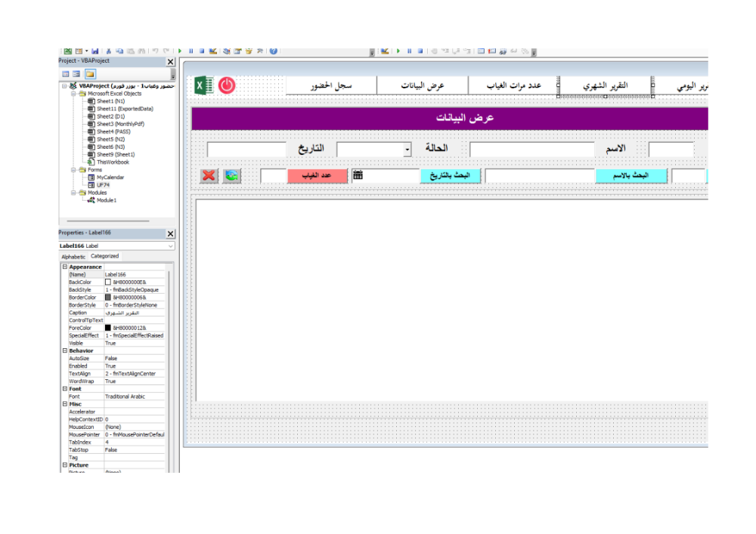The image size is (756, 534).
Task: Open the Label166 object selector dropdown
Action: click(x=171, y=246)
